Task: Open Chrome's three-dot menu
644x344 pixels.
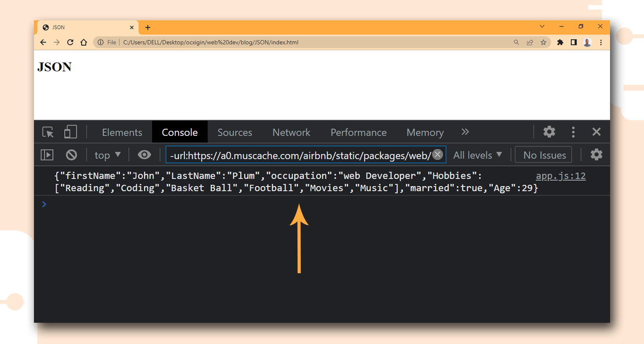Action: pos(601,42)
